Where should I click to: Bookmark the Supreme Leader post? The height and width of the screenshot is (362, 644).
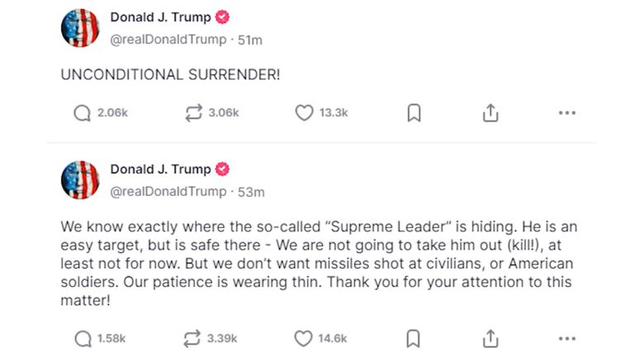[x=414, y=338]
